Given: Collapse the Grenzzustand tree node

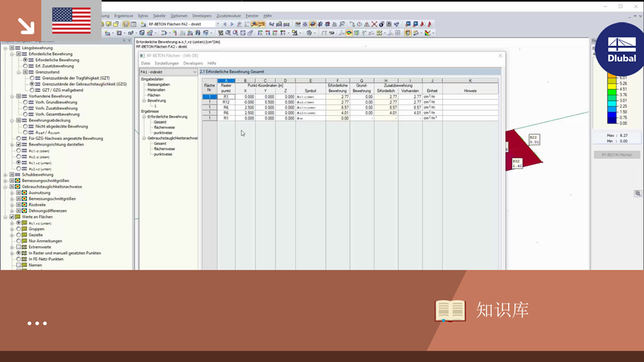Looking at the screenshot, I should tap(18, 72).
